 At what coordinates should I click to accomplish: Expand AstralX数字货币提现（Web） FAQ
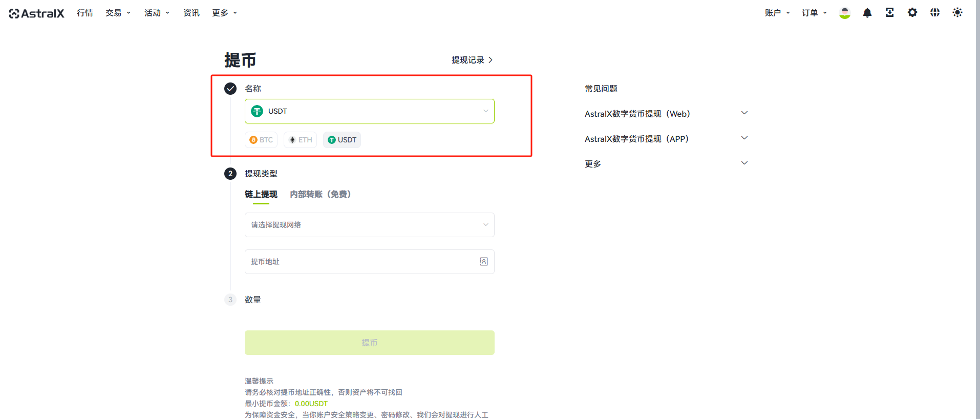tap(666, 114)
